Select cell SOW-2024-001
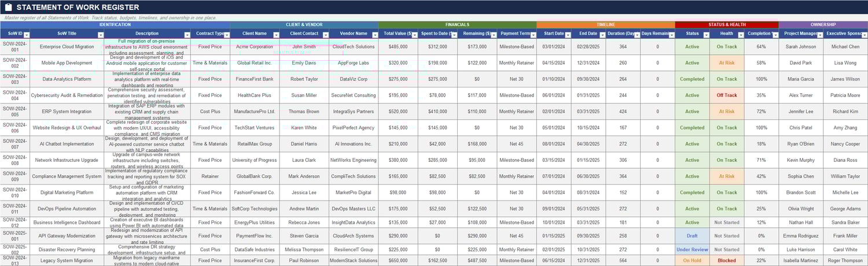 tap(14, 47)
